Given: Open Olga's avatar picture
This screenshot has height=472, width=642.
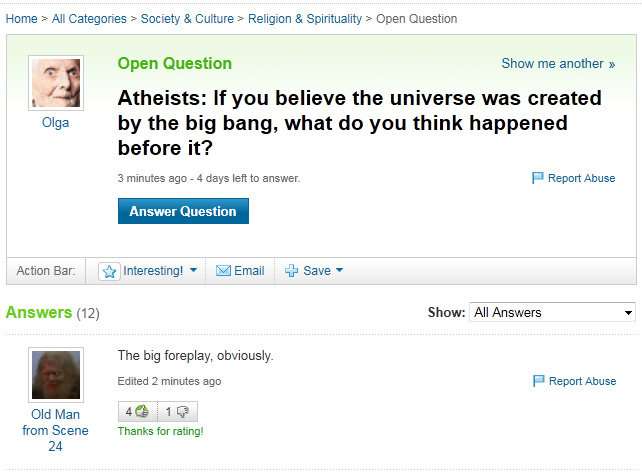Looking at the screenshot, I should pyautogui.click(x=55, y=83).
